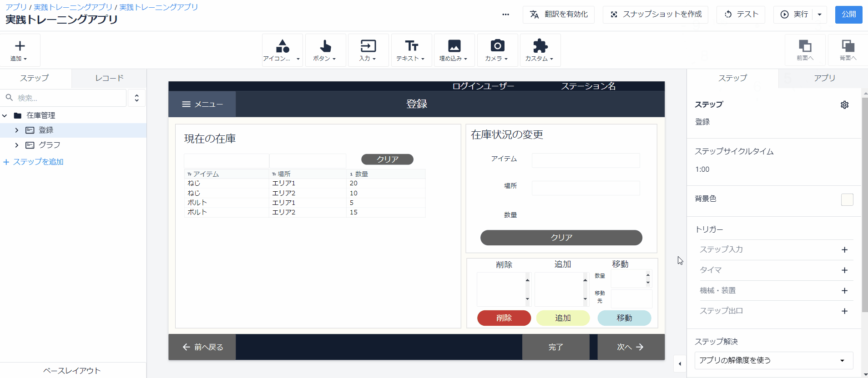Image resolution: width=868 pixels, height=378 pixels.
Task: Add a ステップ入力 trigger with plus
Action: pos(844,250)
